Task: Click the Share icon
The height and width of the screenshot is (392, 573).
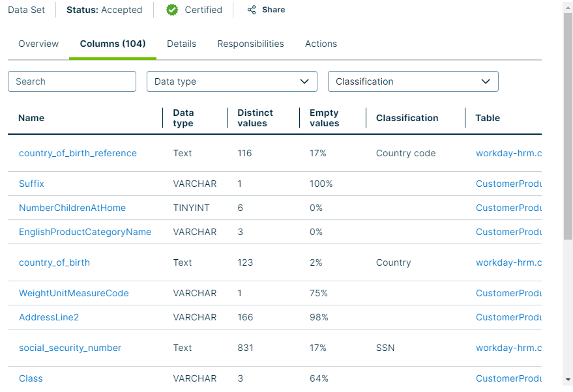Action: click(252, 10)
